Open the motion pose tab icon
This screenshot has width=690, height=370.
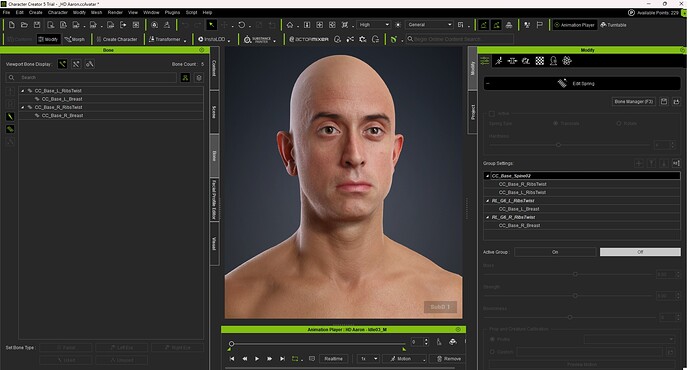499,61
